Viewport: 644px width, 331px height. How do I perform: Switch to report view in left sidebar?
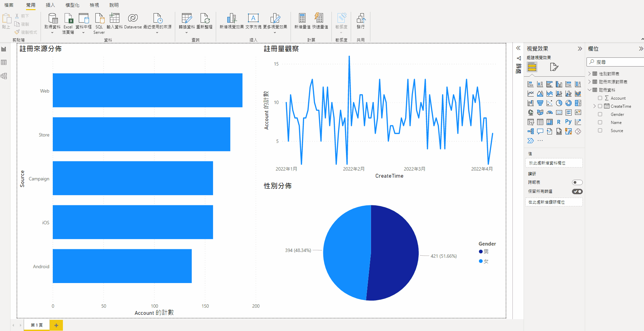pos(4,49)
